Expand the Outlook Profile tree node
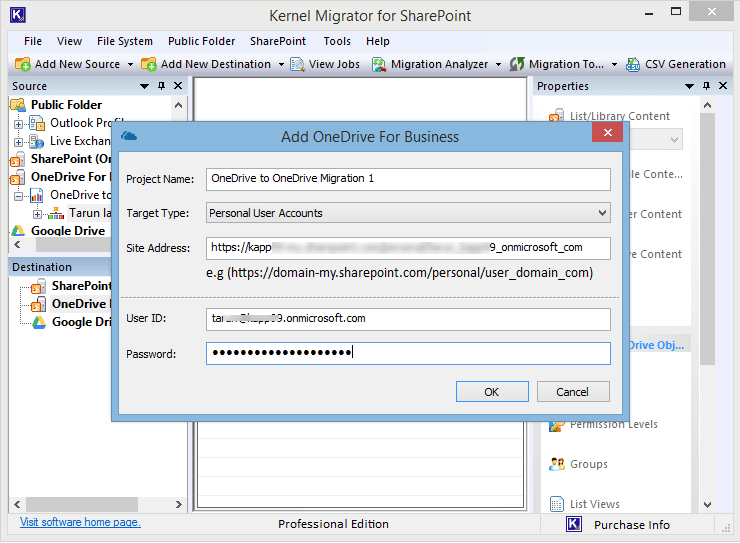Screen dimensions: 740x543 point(18,125)
